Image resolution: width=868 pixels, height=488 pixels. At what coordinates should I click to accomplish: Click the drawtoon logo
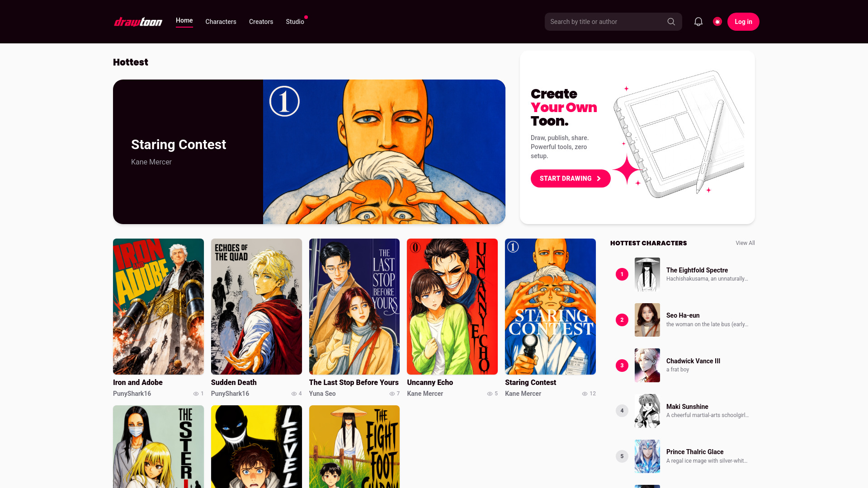[138, 22]
